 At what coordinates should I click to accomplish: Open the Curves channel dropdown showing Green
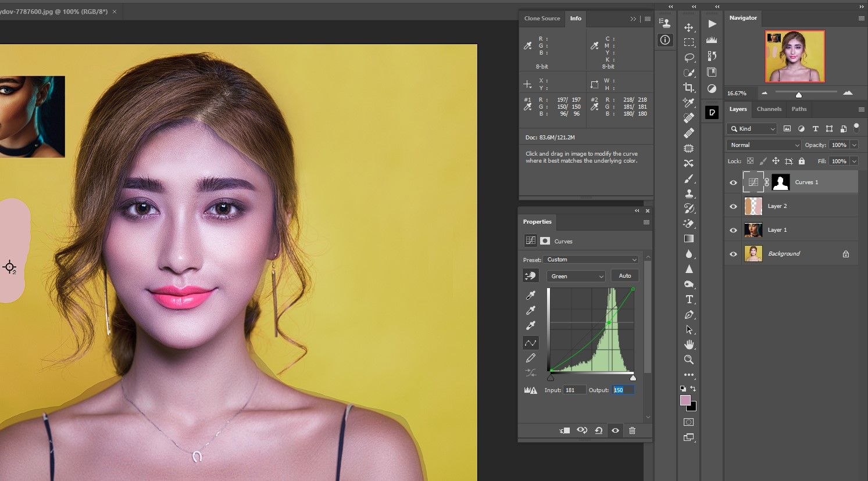click(x=576, y=276)
